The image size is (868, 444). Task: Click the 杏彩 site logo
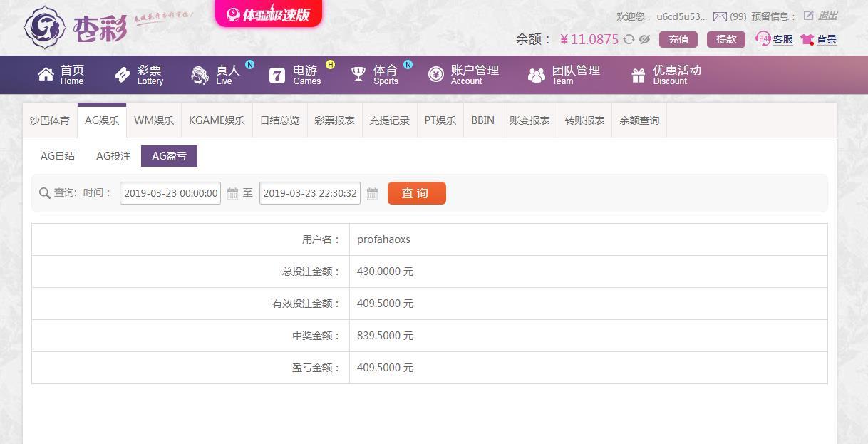76,27
